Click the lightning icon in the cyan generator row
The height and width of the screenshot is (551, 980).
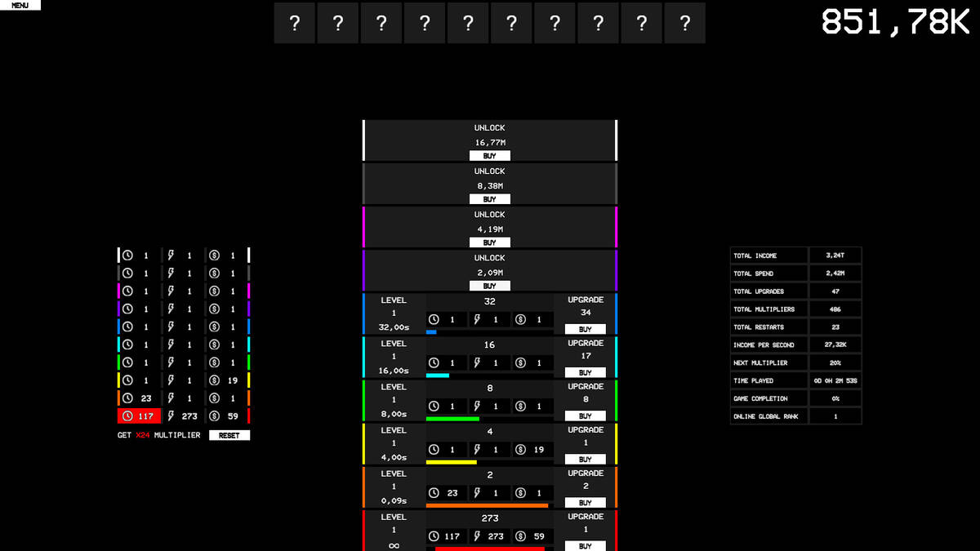pyautogui.click(x=477, y=363)
